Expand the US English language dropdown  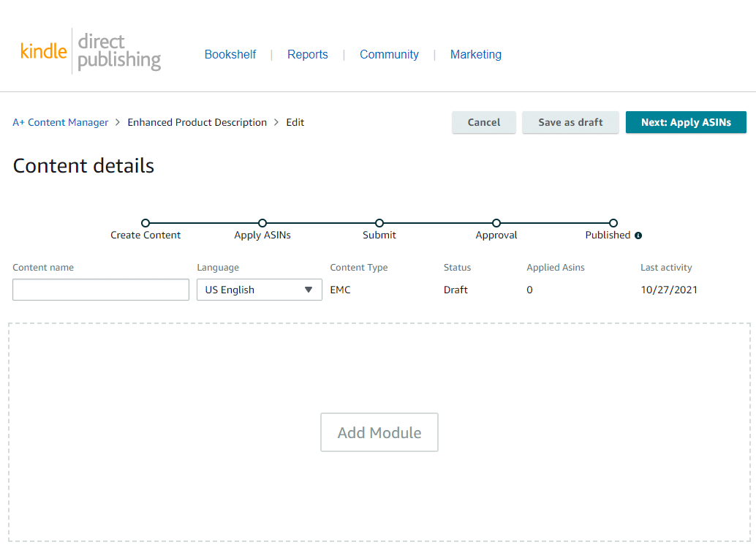click(x=260, y=290)
